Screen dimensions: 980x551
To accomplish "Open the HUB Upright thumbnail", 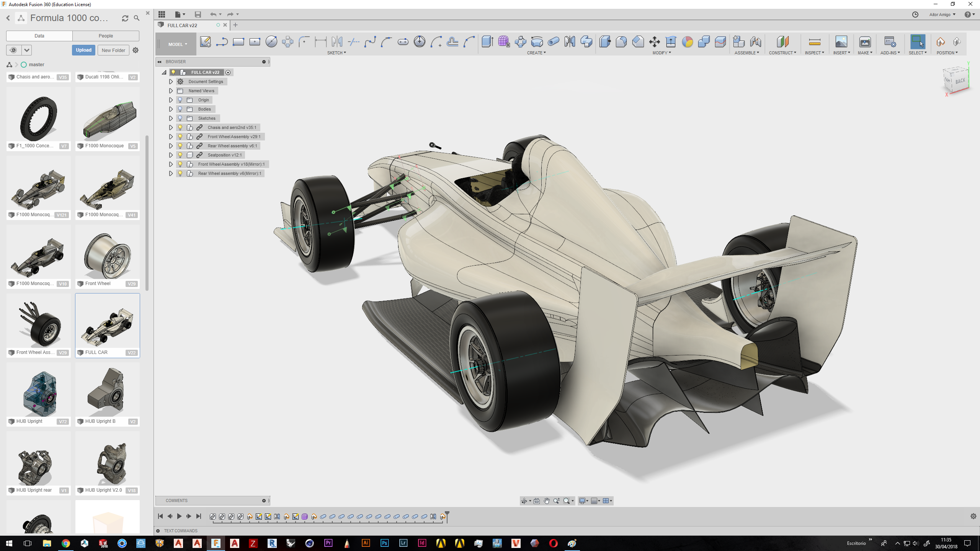I will point(39,392).
